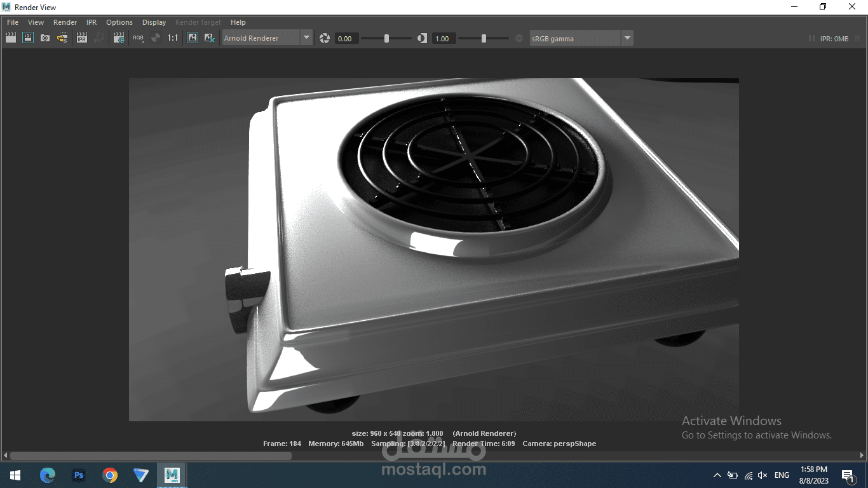
Task: Show hidden tray icons chevron
Action: [x=717, y=475]
